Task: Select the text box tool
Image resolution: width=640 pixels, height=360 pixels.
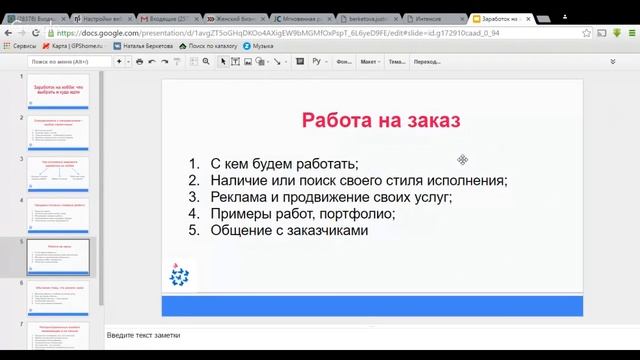Action: 236,62
